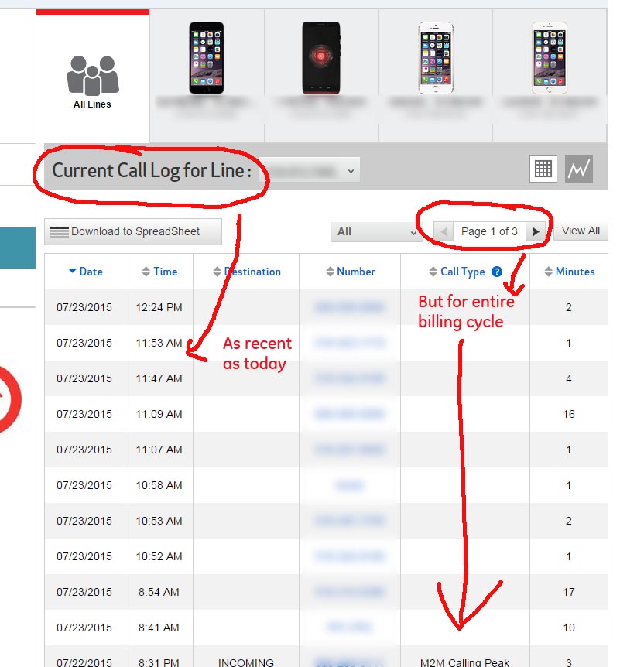Go to next call log page arrow
Viewport: 644px width, 667px height.
[x=536, y=231]
